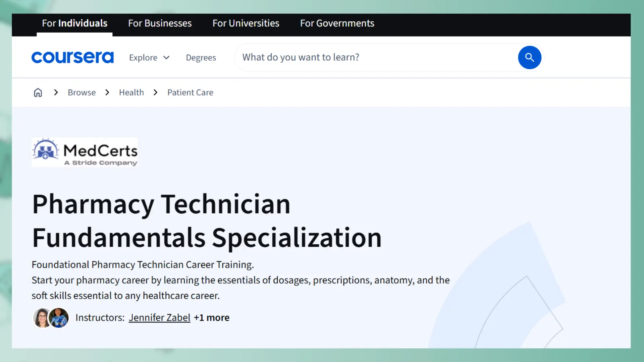Click the second instructor avatar photo
The width and height of the screenshot is (644, 362).
pos(59,318)
